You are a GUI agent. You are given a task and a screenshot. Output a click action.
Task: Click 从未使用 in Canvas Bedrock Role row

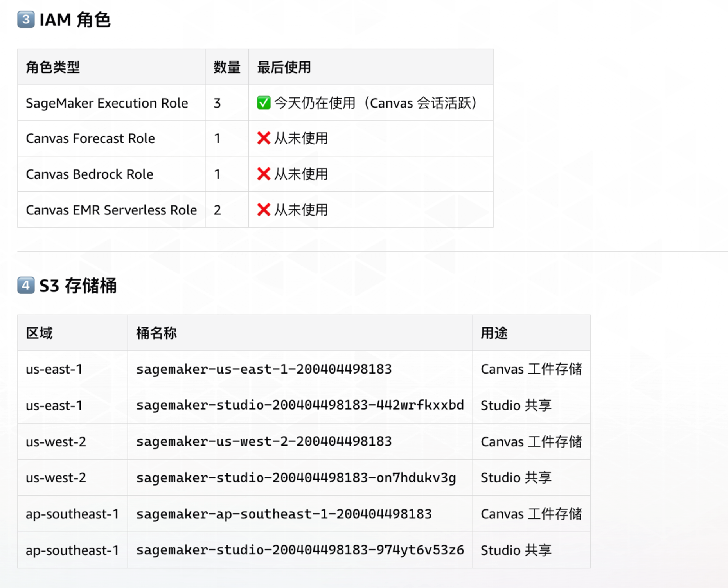click(301, 174)
